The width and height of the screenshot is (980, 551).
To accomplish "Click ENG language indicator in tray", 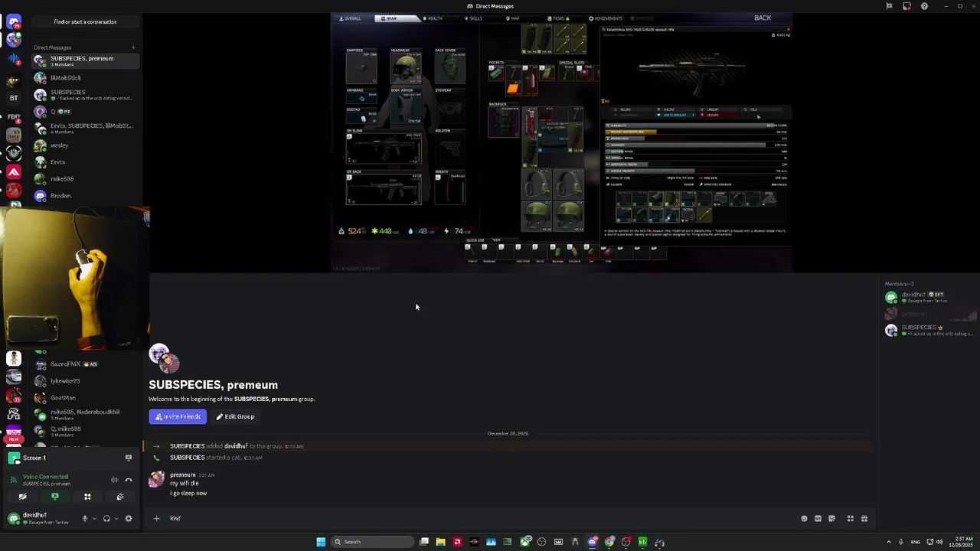I will tap(916, 542).
